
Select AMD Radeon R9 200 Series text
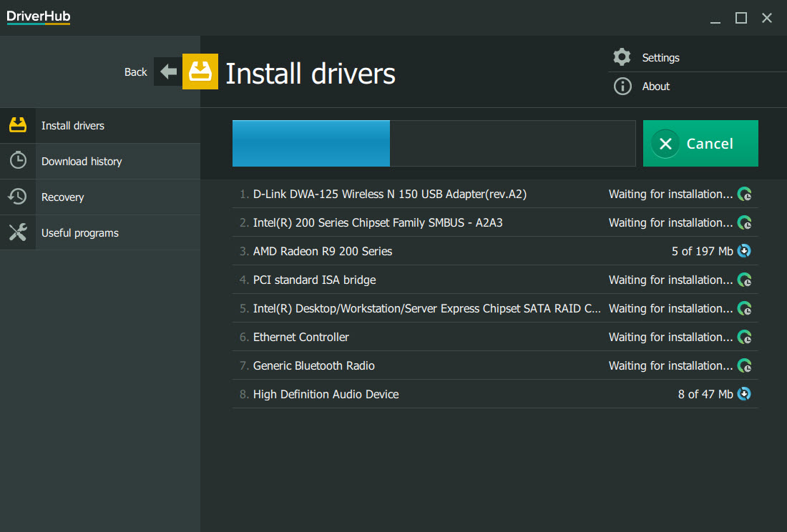pos(322,251)
